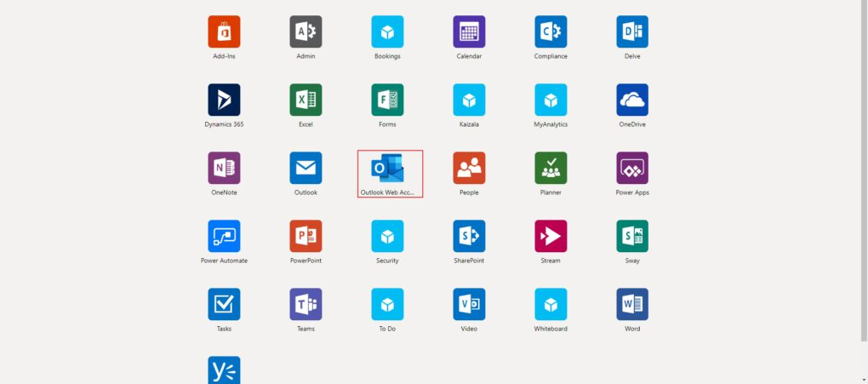Launch the Kaizala app icon
This screenshot has height=384, width=868.
[469, 100]
